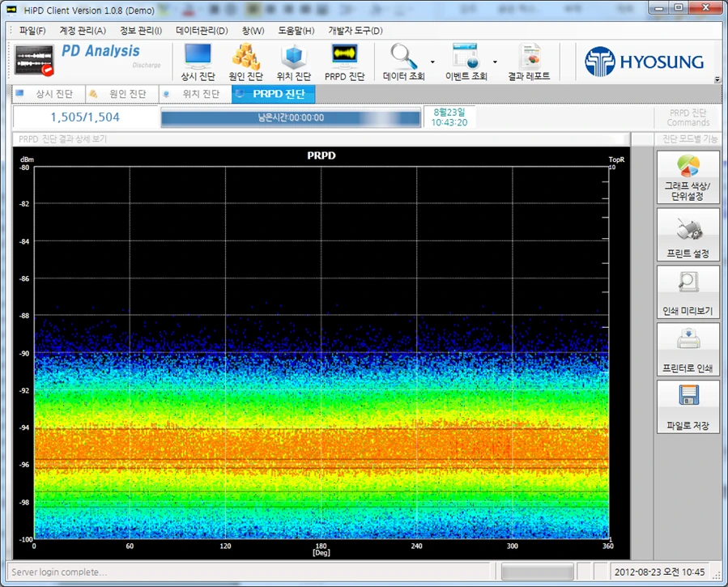728x587 pixels.
Task: Select the active PRPD 진단 tab
Action: [274, 94]
